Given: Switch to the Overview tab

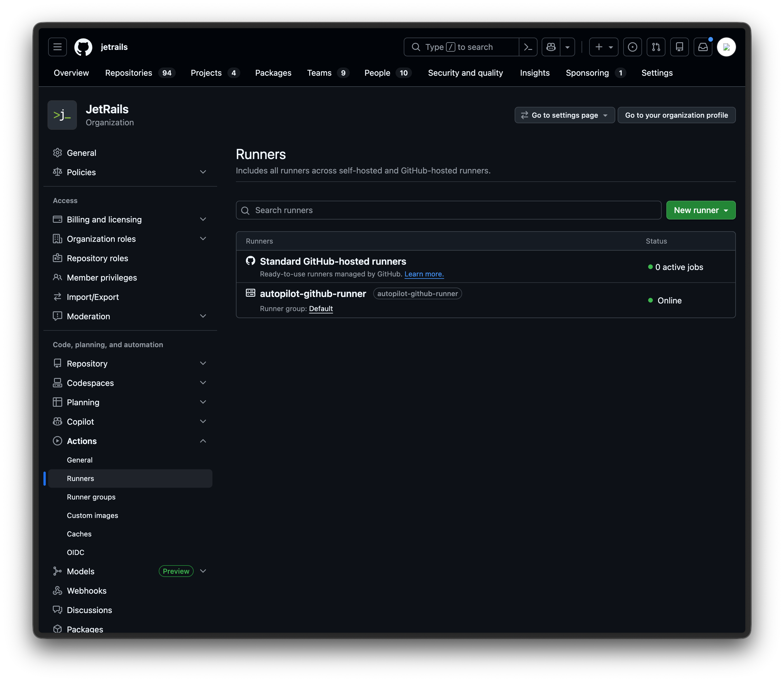Looking at the screenshot, I should 71,73.
